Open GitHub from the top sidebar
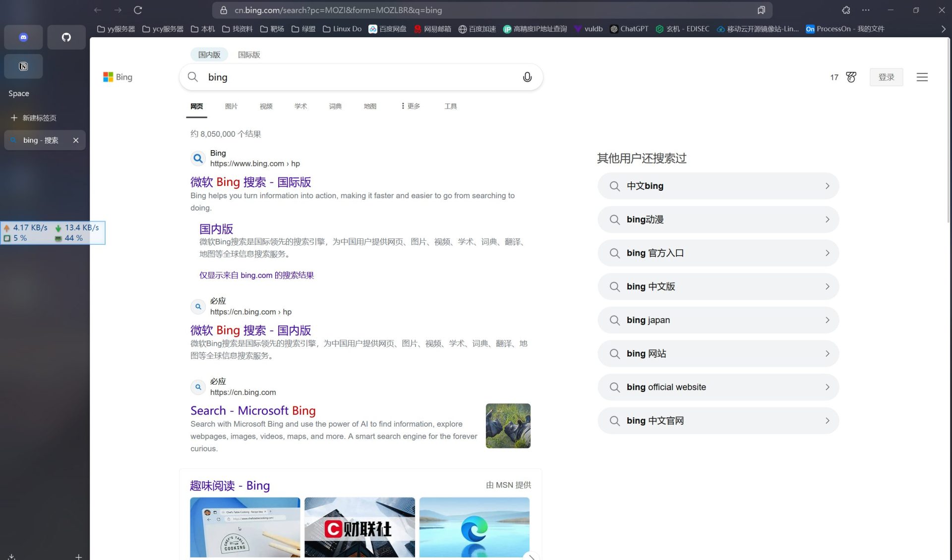The image size is (952, 560). (66, 37)
